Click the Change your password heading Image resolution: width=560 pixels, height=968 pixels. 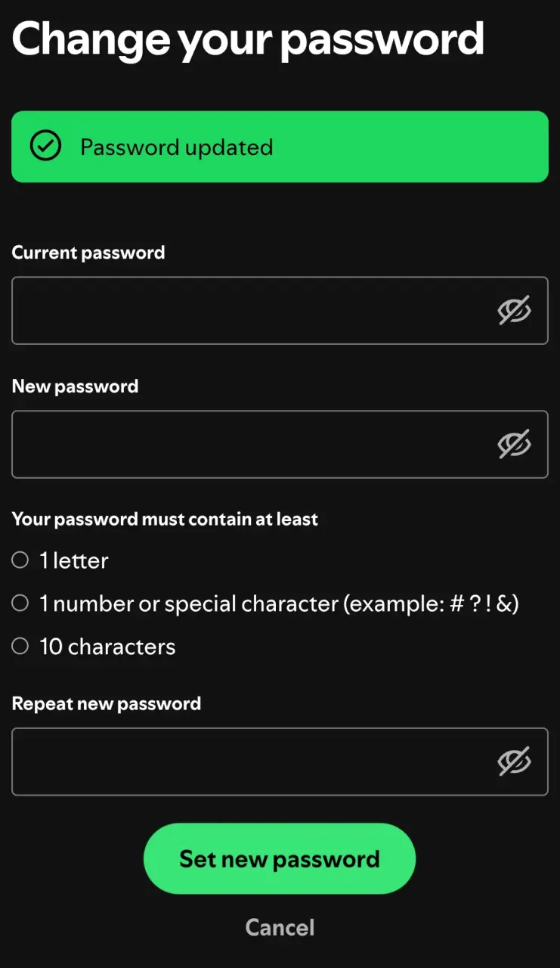248,38
